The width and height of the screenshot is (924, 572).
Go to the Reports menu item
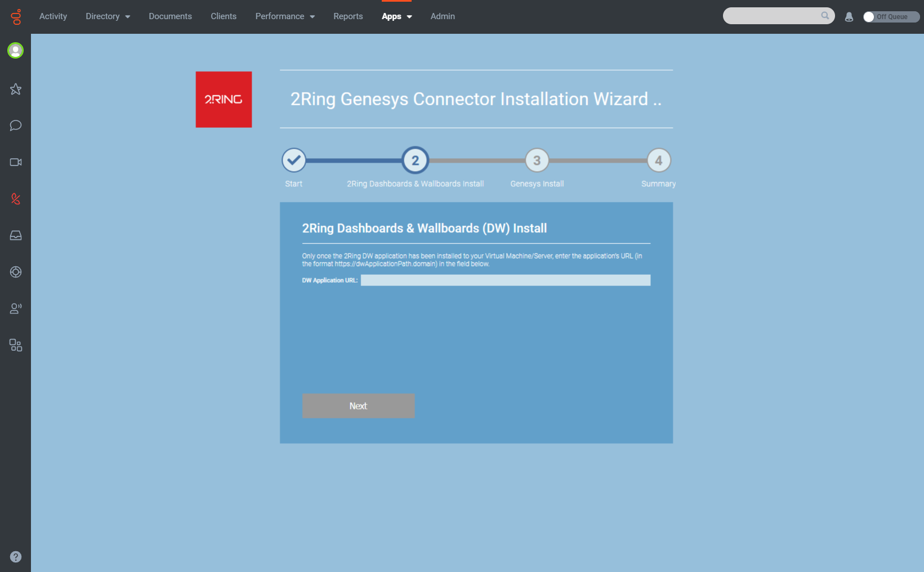point(348,16)
